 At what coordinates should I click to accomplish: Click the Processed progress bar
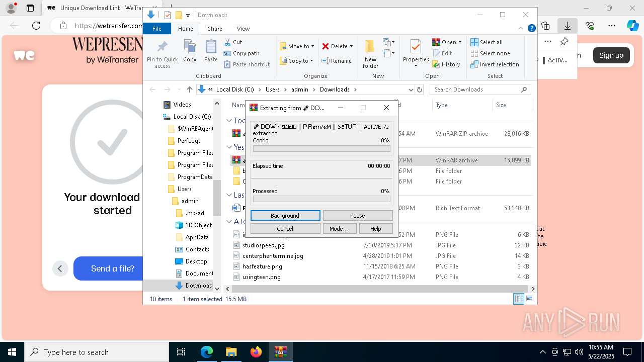[x=321, y=199]
